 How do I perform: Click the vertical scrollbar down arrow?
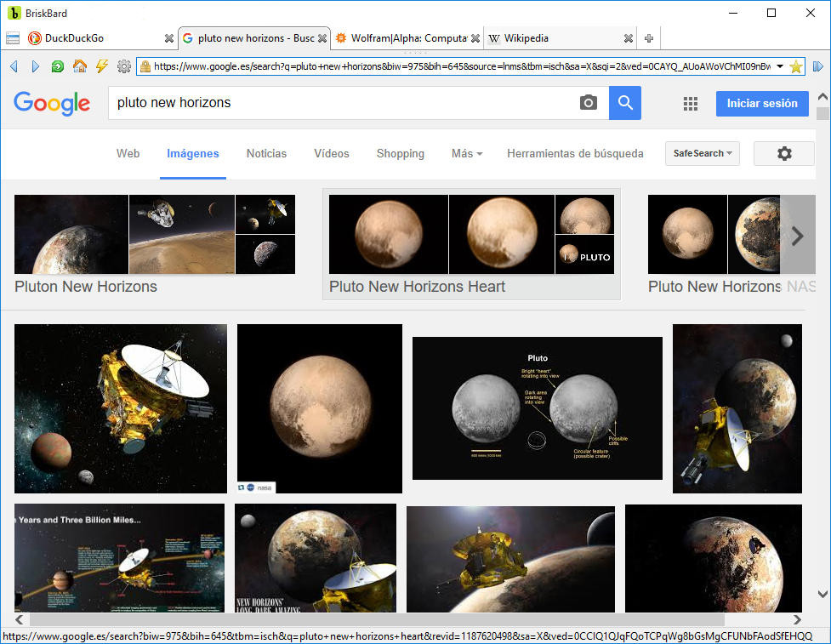pos(822,594)
